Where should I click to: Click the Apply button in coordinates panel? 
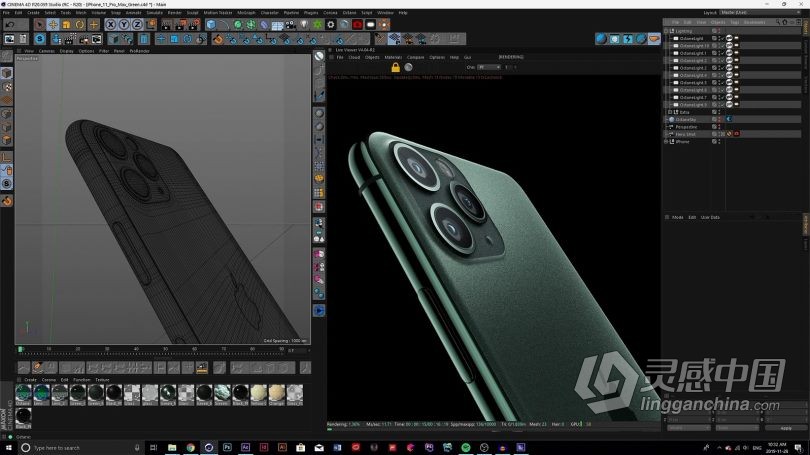(x=785, y=428)
